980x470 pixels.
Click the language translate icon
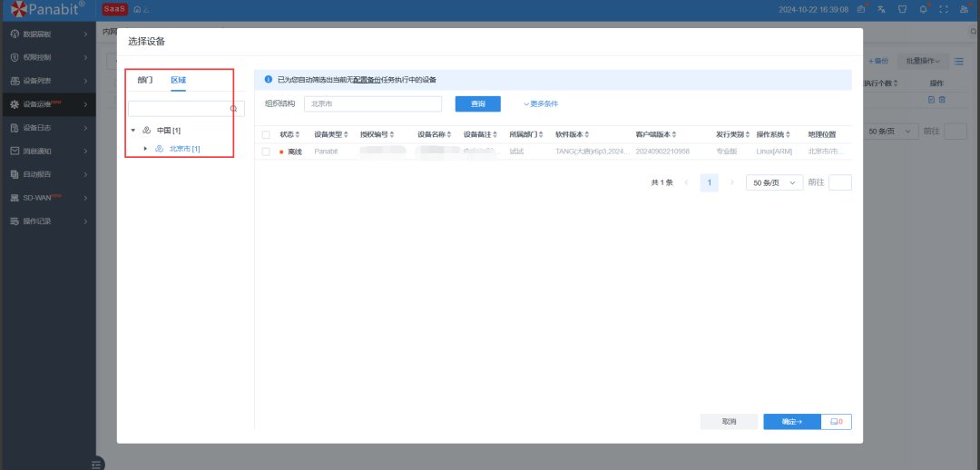coord(881,9)
